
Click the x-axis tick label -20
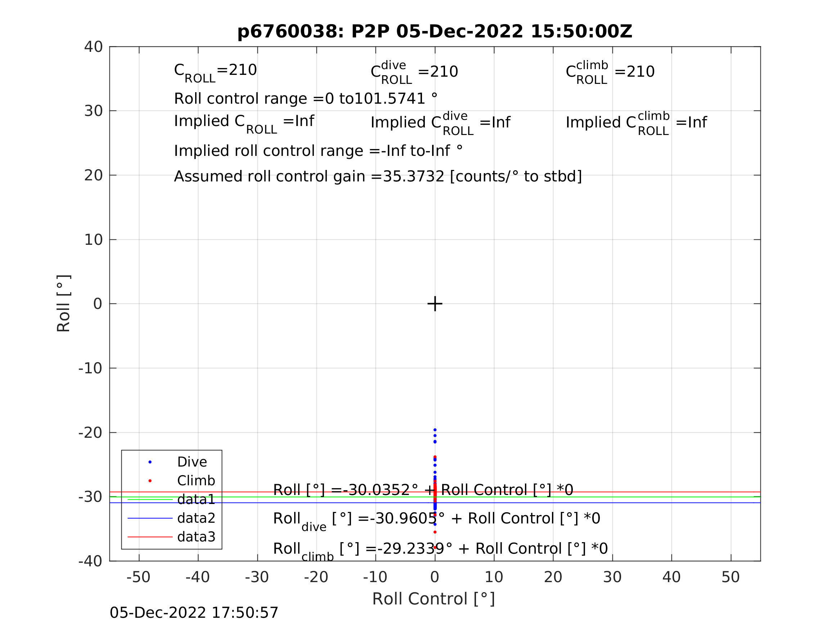pyautogui.click(x=316, y=577)
